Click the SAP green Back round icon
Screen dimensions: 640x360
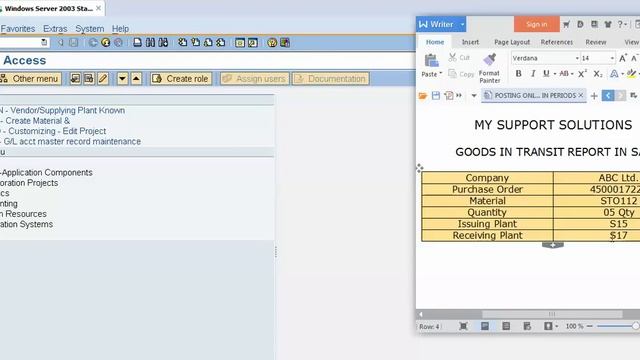[x=93, y=42]
